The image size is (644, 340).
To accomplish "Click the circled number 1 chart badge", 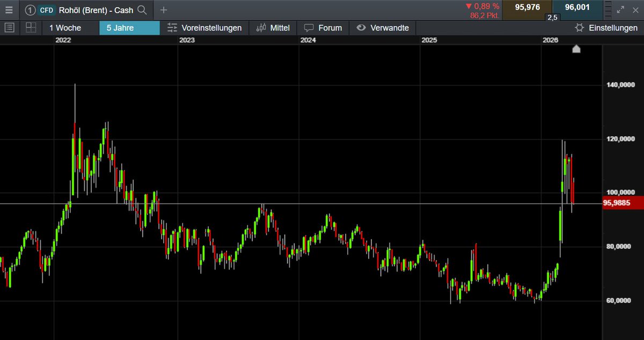I will tap(31, 10).
